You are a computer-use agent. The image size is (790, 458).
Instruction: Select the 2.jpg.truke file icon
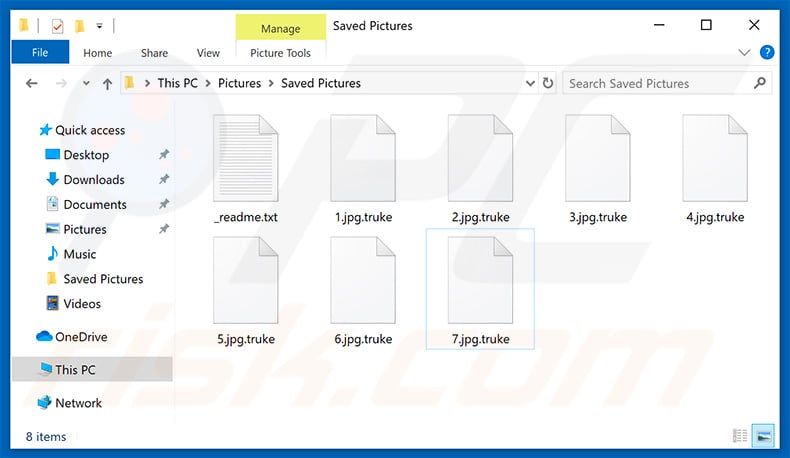(x=480, y=158)
